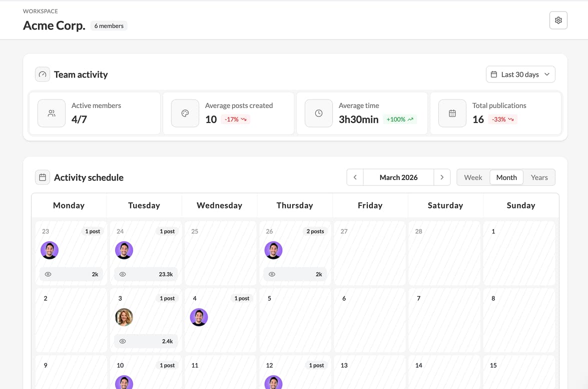The width and height of the screenshot is (588, 389).
Task: Click the 2.4k views count
Action: point(167,341)
